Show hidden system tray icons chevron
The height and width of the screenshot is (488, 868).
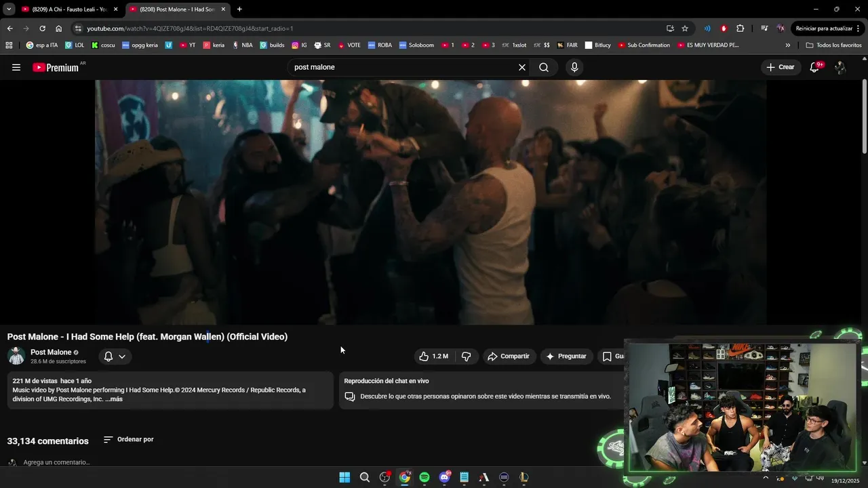coord(766,477)
